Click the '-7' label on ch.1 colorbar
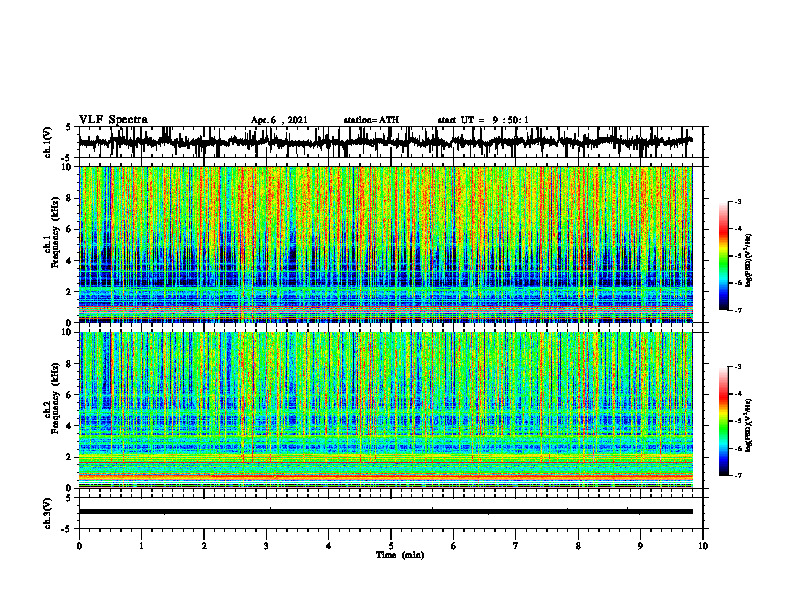 click(x=738, y=310)
